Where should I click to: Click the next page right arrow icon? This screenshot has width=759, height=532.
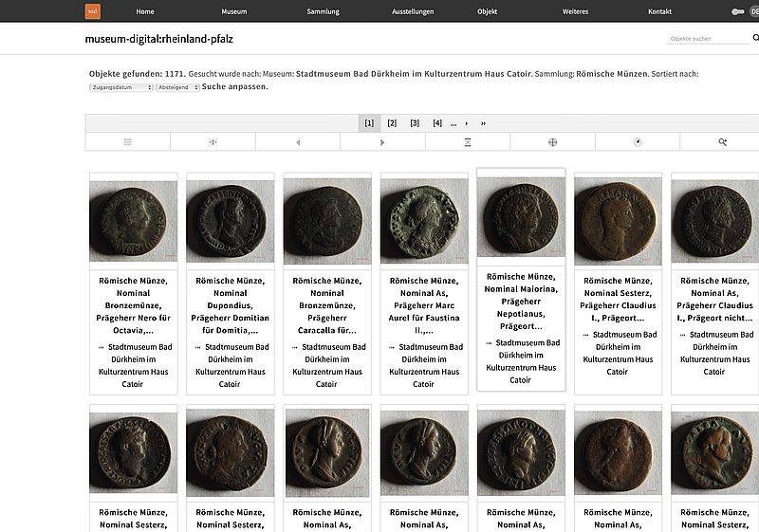point(382,142)
